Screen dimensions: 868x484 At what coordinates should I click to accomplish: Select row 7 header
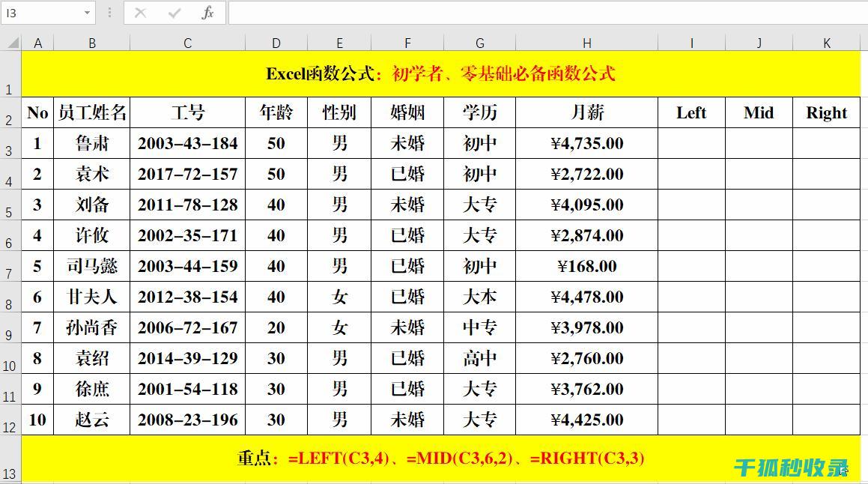10,267
